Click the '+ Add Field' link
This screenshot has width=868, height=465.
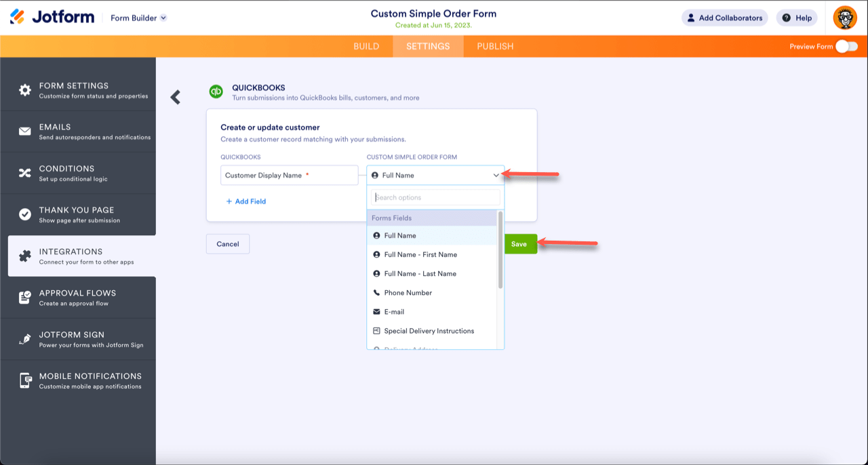(x=246, y=201)
